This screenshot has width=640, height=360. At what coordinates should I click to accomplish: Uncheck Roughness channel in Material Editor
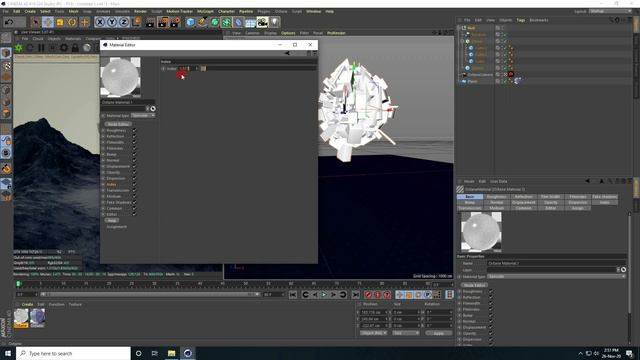(x=134, y=130)
